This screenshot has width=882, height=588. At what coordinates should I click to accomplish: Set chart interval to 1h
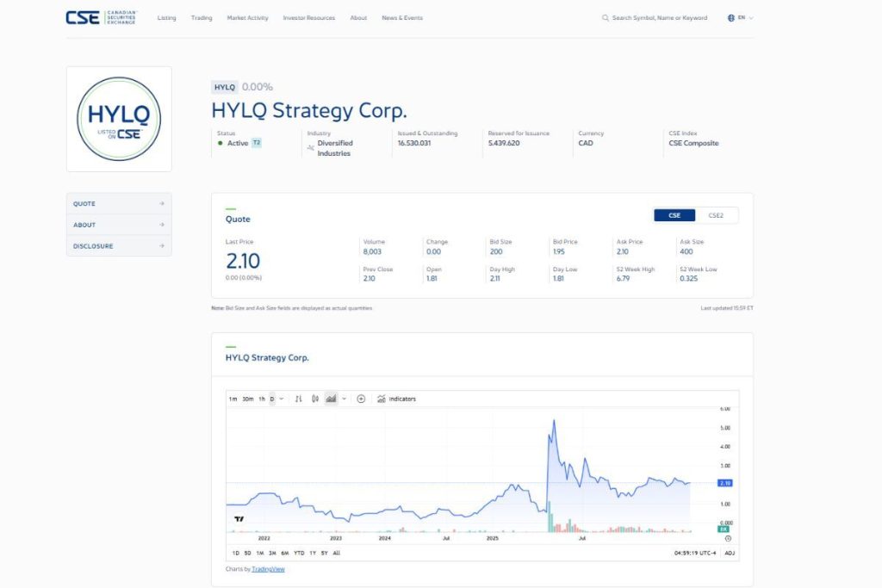[x=262, y=399]
